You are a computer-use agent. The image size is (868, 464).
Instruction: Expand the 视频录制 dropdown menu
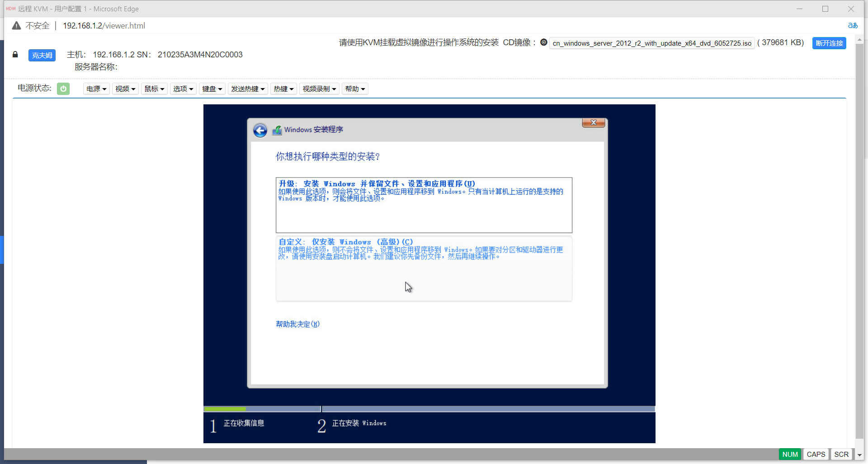319,89
